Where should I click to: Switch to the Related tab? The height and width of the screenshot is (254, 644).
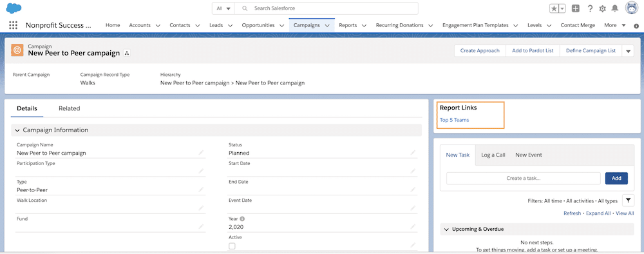point(70,108)
